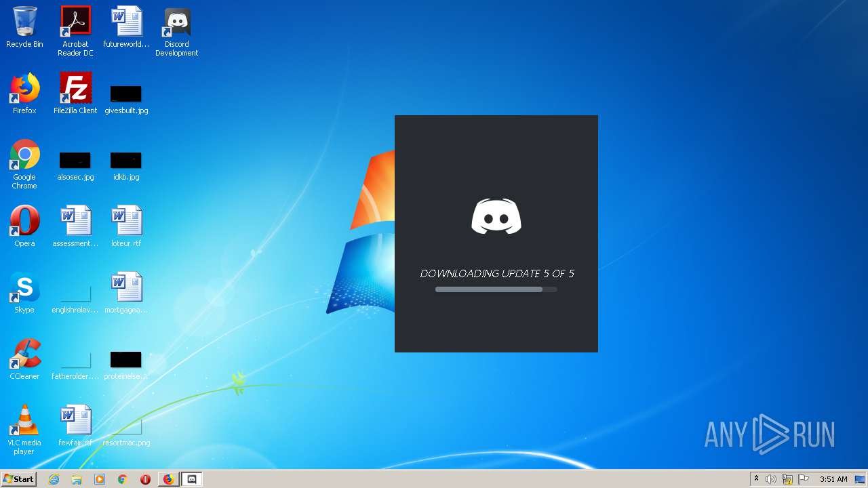
Task: Select the mortgagea document icon
Action: (126, 293)
